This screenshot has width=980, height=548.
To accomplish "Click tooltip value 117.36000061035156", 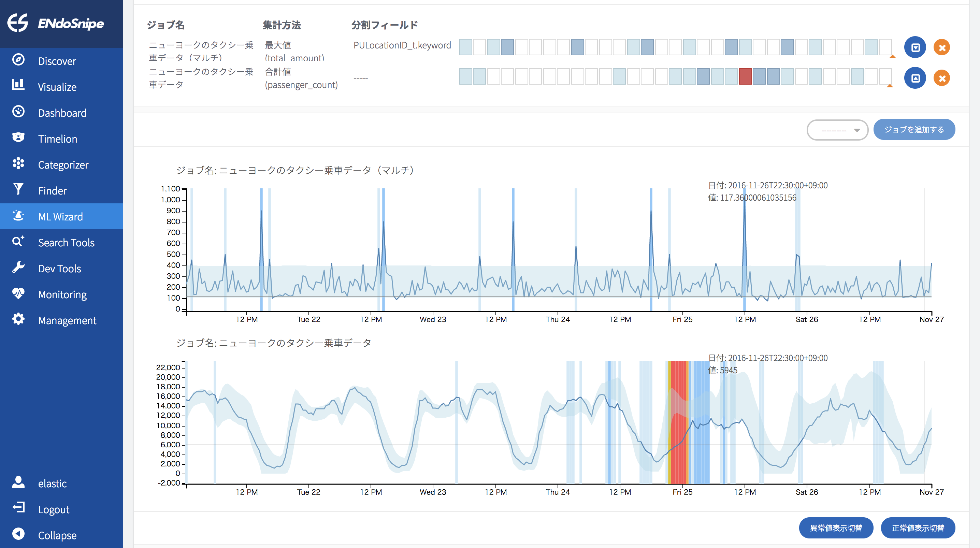I will click(x=758, y=198).
